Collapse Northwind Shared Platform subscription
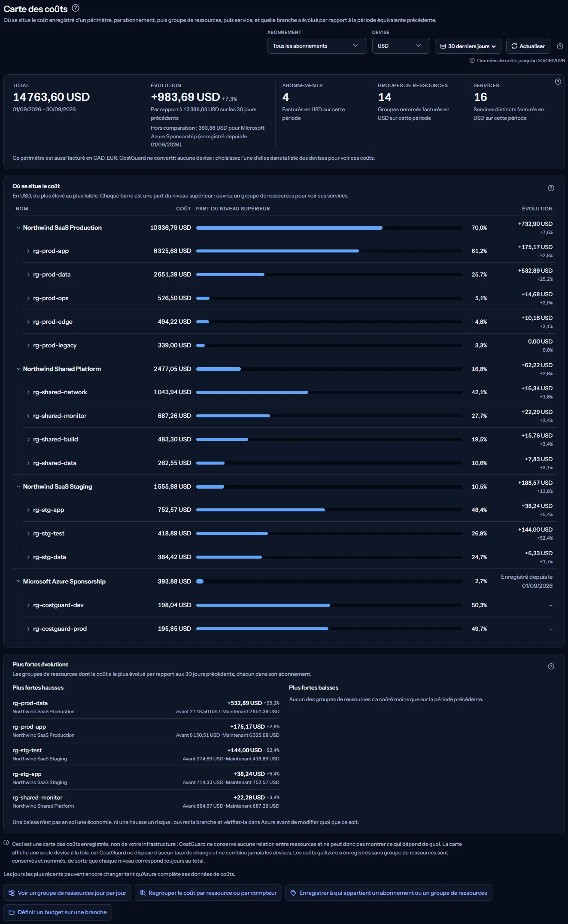The image size is (568, 924). (x=18, y=369)
